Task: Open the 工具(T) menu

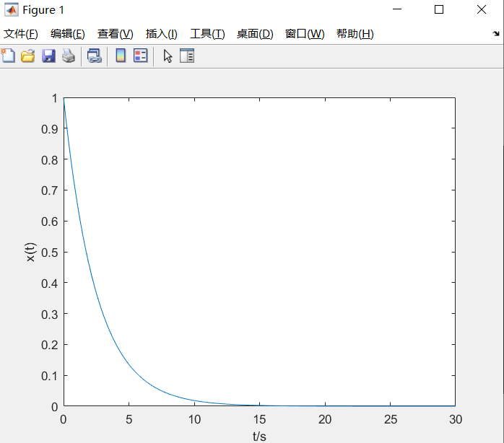Action: coord(207,34)
